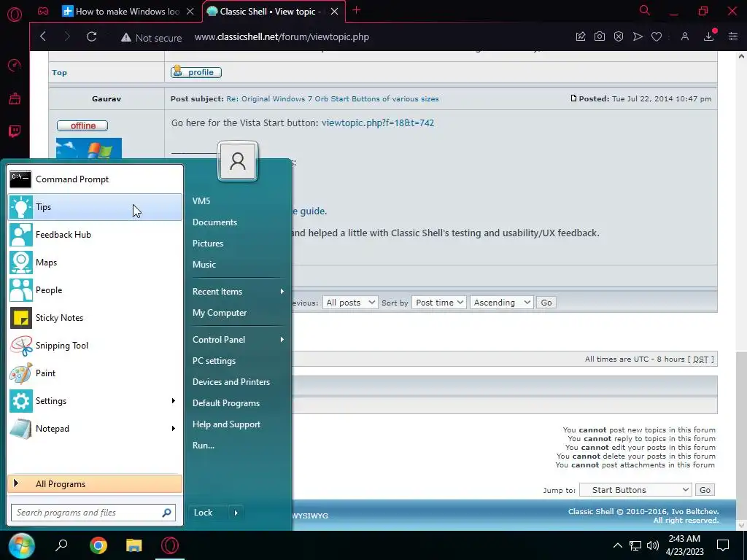Click the Top link

(60, 72)
